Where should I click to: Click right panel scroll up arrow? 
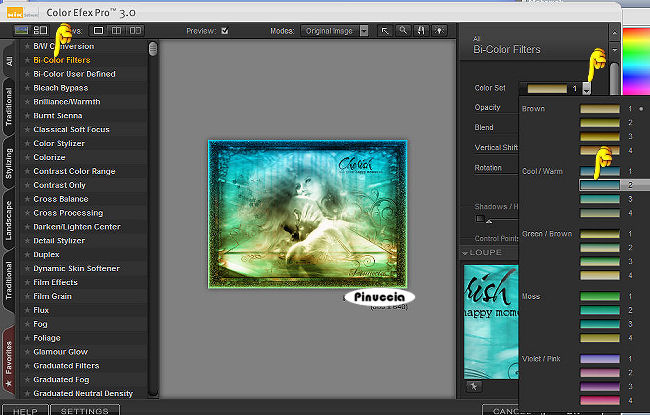pyautogui.click(x=614, y=33)
